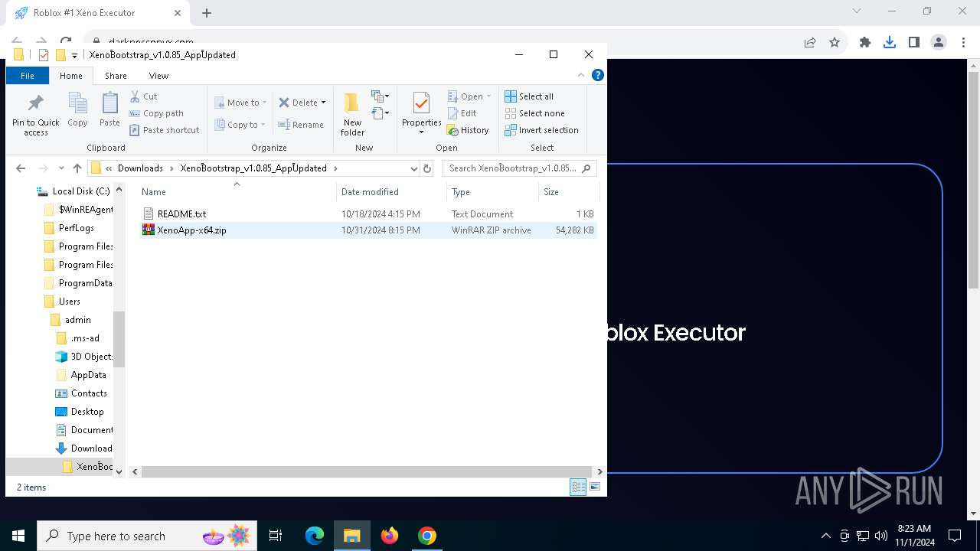Click Copy path in Clipboard group
Screen dimensions: 980x551
coord(156,113)
